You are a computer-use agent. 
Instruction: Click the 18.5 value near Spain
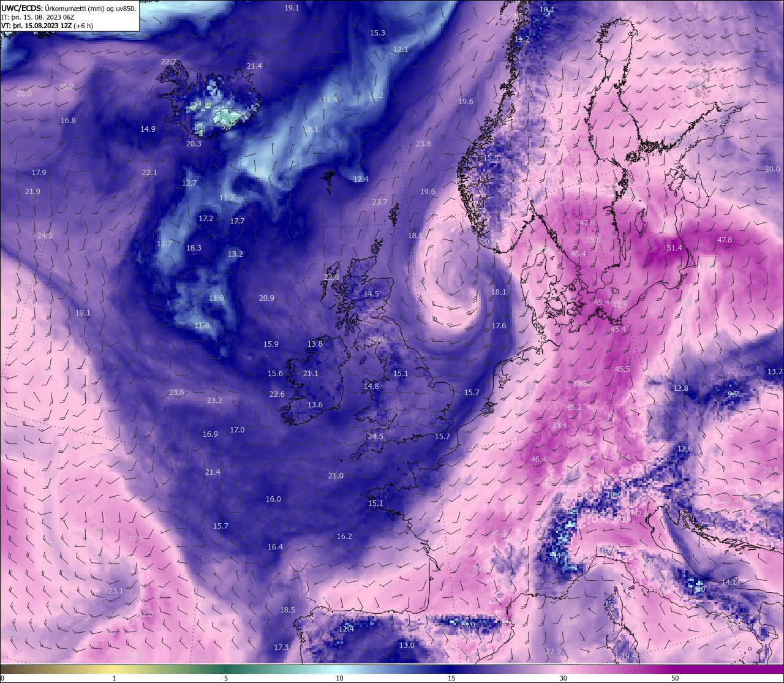coord(287,609)
